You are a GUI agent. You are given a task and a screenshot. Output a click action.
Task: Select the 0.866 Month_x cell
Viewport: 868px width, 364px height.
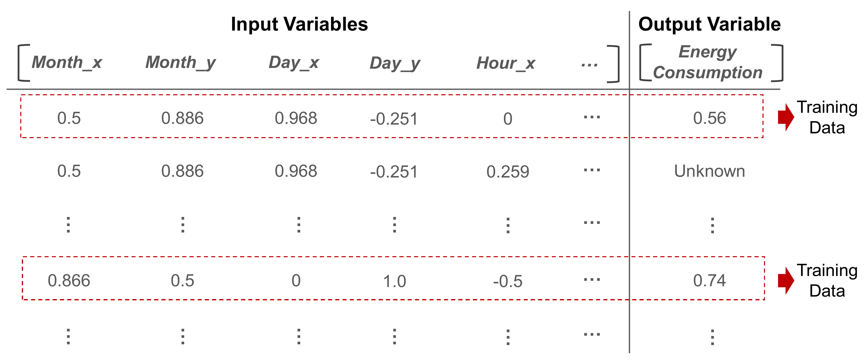tap(69, 281)
